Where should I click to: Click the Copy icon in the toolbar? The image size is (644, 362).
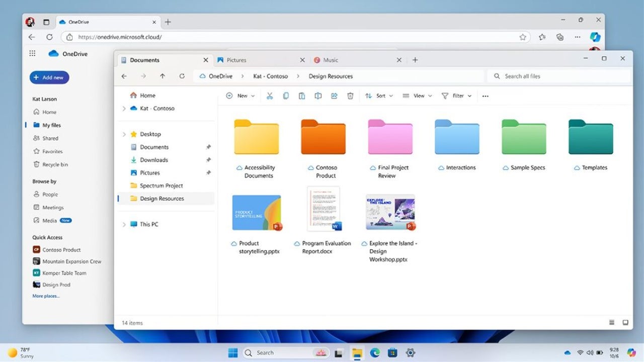[x=286, y=96]
